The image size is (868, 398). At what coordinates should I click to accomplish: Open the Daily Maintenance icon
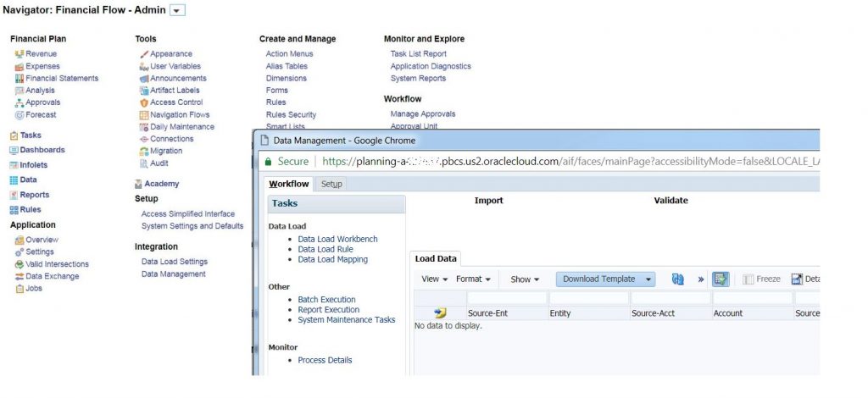144,127
